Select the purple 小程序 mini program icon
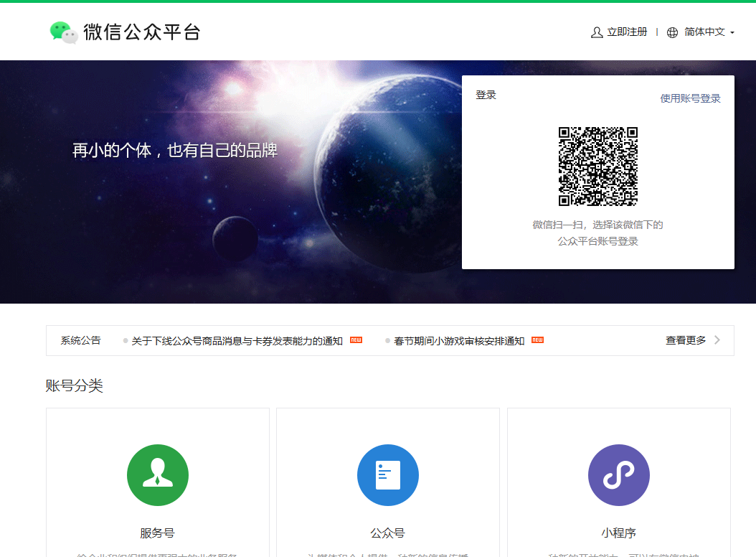The image size is (756, 557). tap(618, 475)
